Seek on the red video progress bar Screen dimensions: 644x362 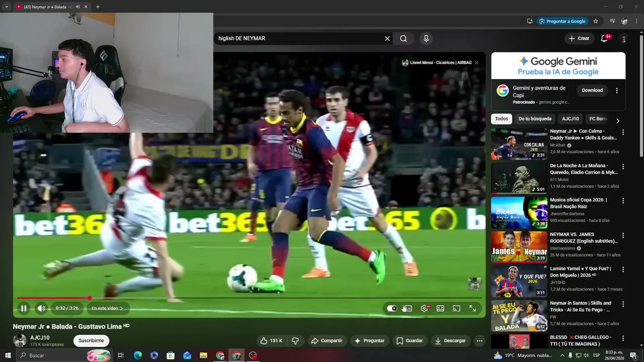[249, 298]
